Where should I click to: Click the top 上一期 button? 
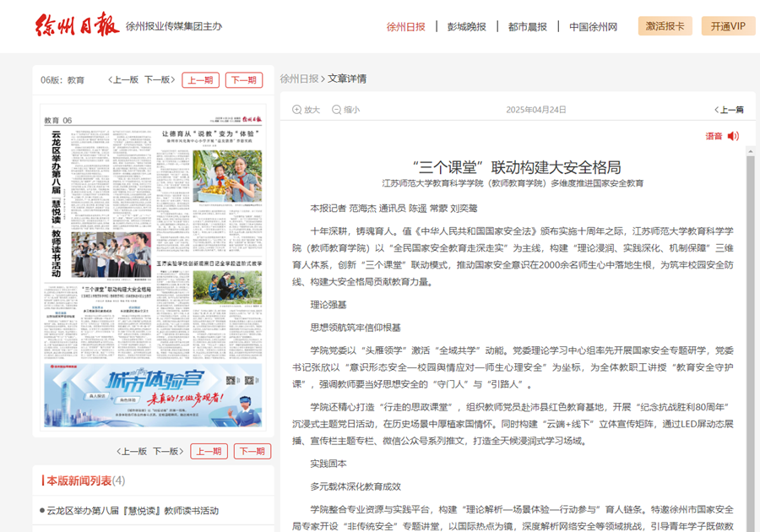(x=200, y=80)
